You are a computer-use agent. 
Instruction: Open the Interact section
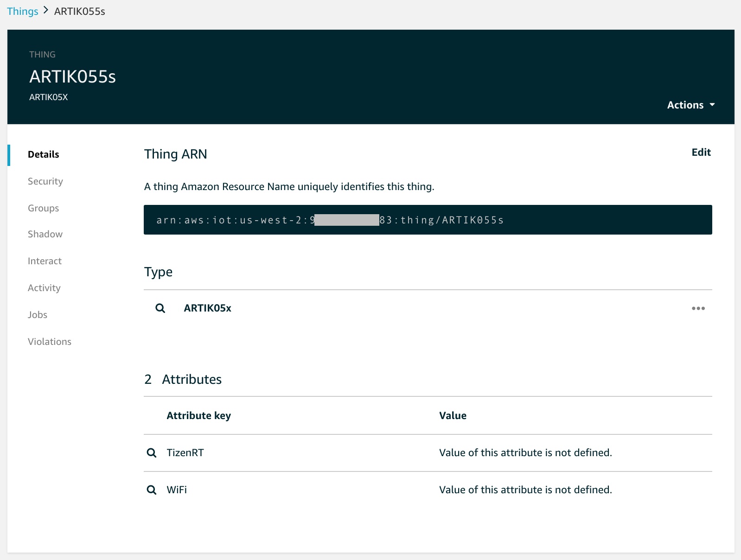coord(45,261)
